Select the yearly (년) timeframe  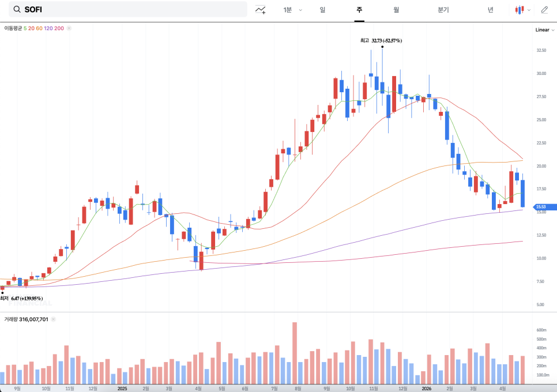coord(490,10)
